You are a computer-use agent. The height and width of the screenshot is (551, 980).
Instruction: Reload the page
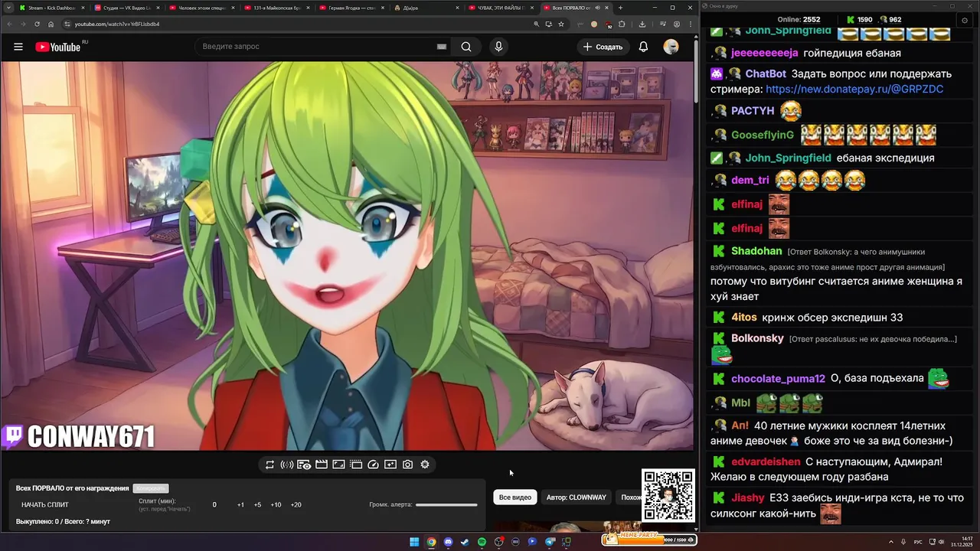[38, 24]
